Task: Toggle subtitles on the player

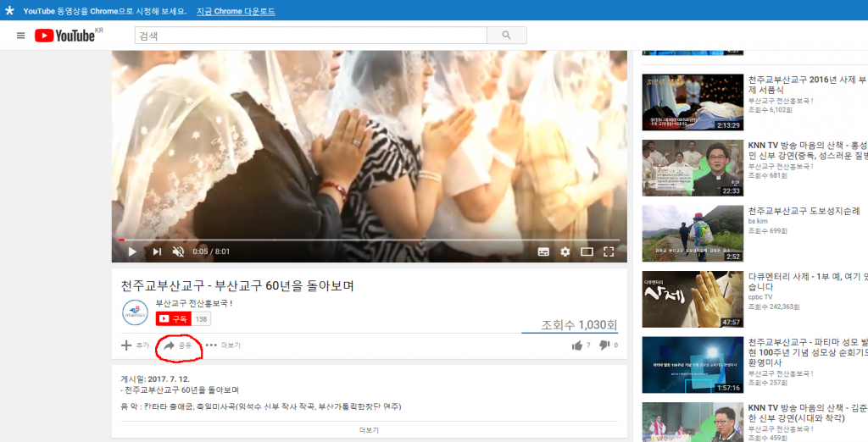Action: (543, 251)
